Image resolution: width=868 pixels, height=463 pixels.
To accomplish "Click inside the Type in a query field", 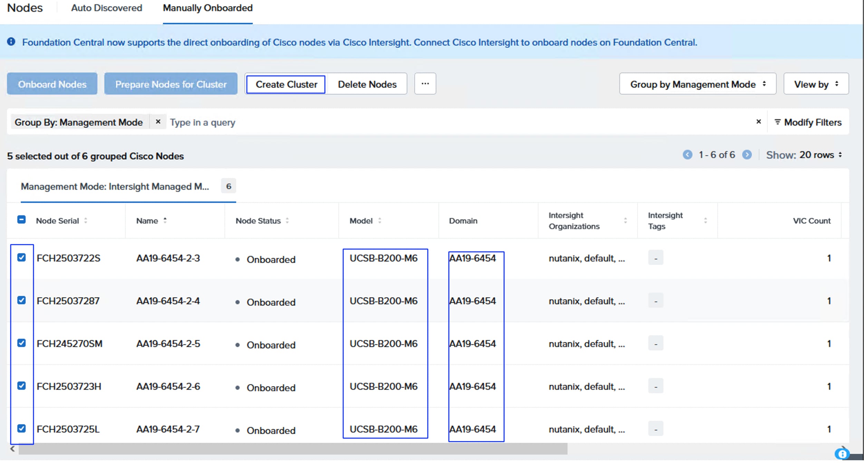I will coord(203,122).
